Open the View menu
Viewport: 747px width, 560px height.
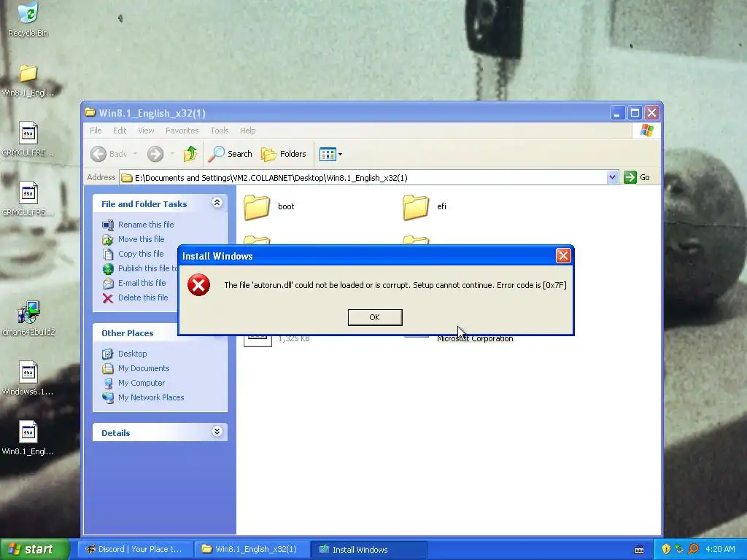tap(146, 131)
